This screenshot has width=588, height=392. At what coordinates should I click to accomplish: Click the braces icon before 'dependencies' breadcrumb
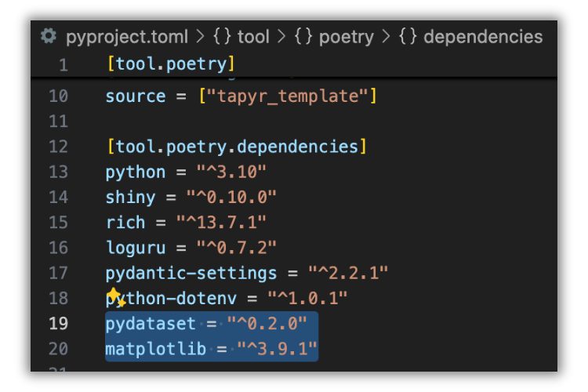(407, 36)
